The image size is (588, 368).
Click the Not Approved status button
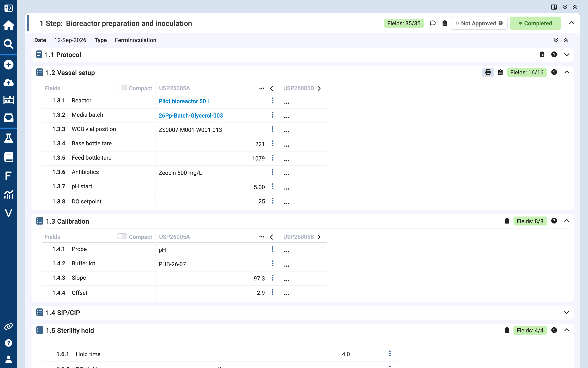479,23
